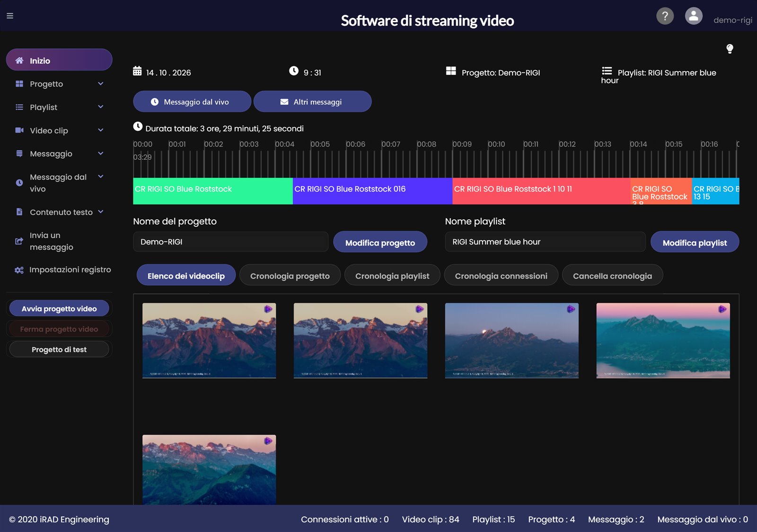Start with Avvia progetto video button

click(x=59, y=308)
